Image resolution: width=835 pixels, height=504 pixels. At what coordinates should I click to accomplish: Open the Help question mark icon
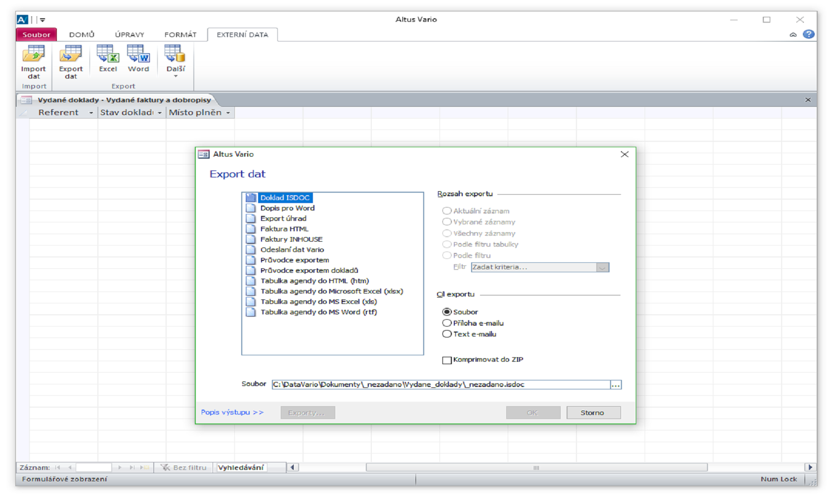click(x=809, y=34)
